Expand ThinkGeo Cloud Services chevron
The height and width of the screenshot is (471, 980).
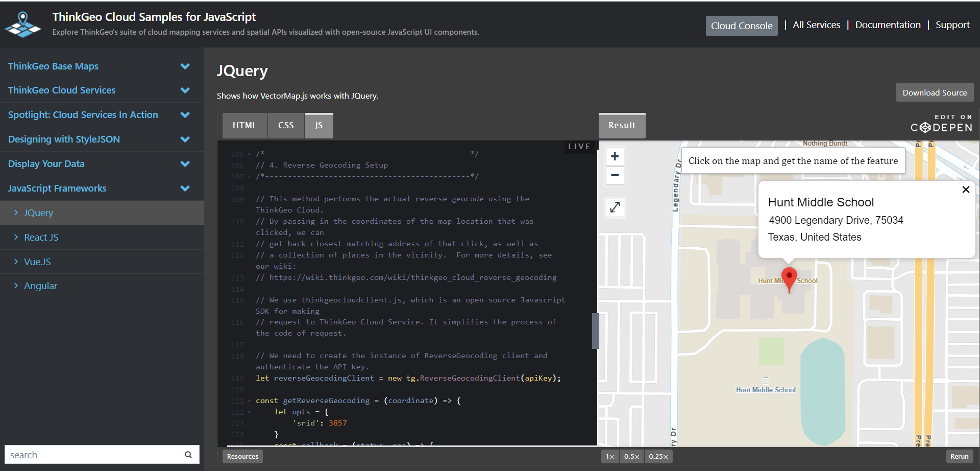tap(185, 90)
